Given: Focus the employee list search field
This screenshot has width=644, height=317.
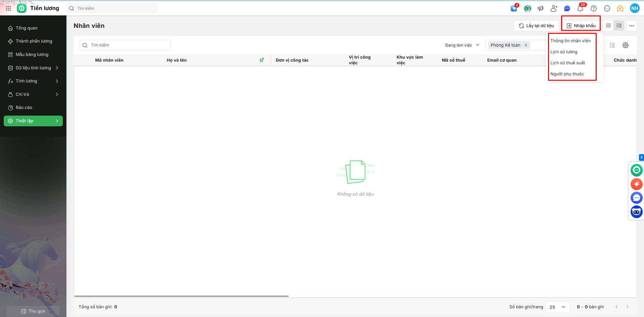Looking at the screenshot, I should (x=125, y=45).
